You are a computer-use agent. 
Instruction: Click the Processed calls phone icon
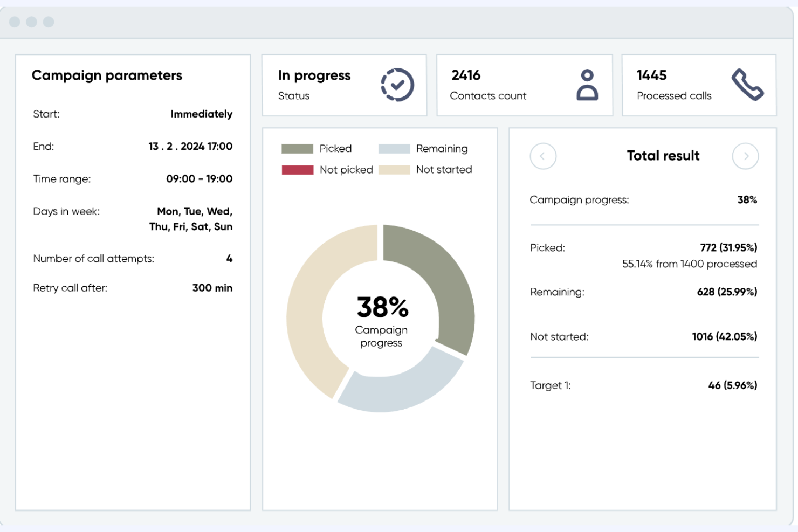[748, 85]
